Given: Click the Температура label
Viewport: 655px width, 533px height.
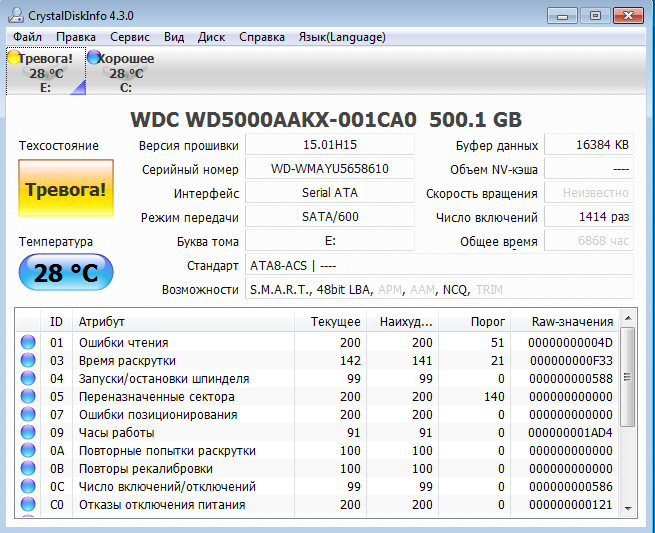Looking at the screenshot, I should pyautogui.click(x=56, y=241).
